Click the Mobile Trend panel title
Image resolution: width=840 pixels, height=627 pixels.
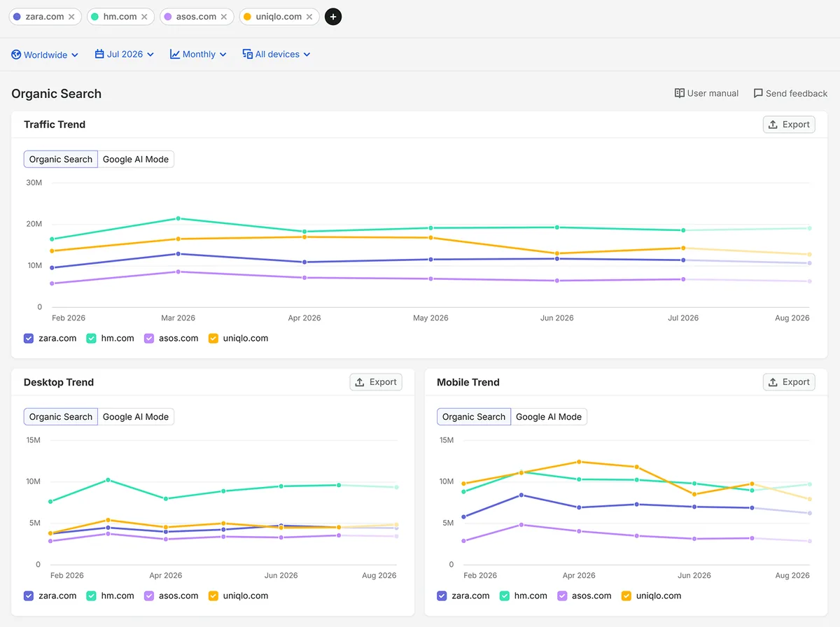tap(468, 382)
